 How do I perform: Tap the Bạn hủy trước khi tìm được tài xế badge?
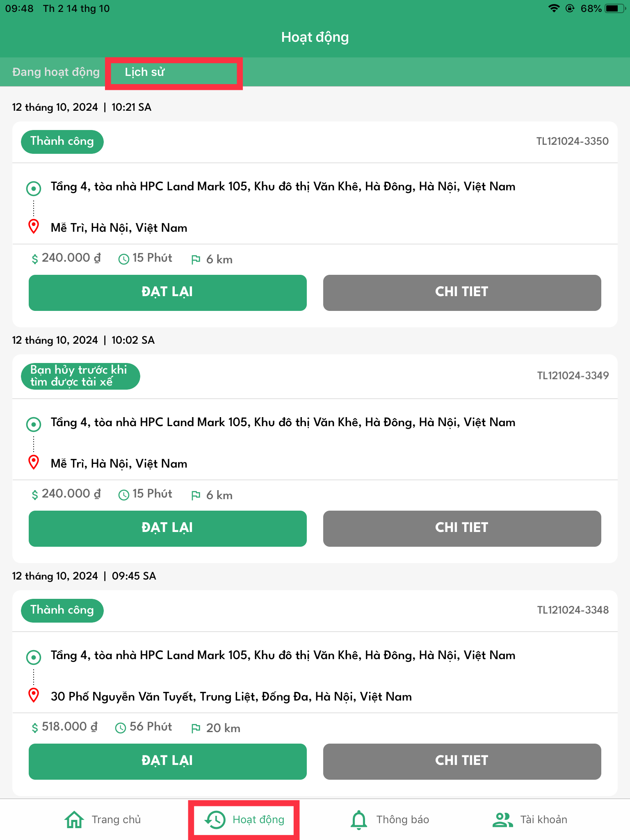[x=80, y=376]
